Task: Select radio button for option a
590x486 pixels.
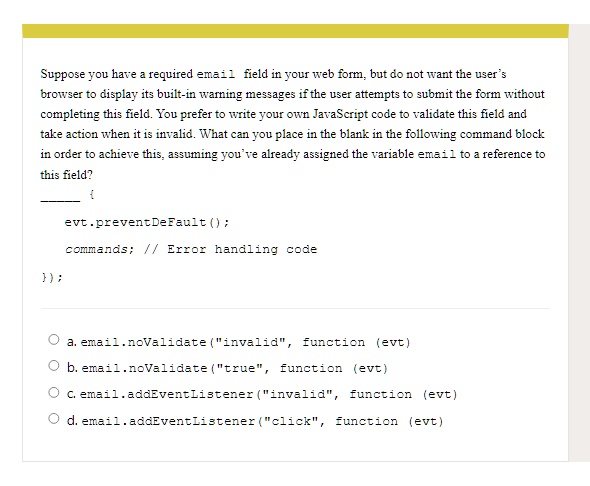Action: [x=54, y=340]
